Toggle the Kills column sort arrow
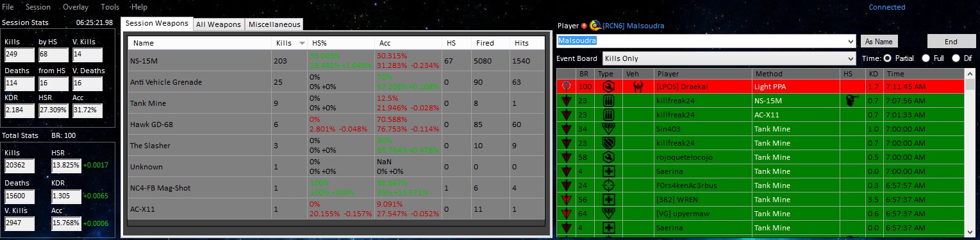 pyautogui.click(x=302, y=43)
